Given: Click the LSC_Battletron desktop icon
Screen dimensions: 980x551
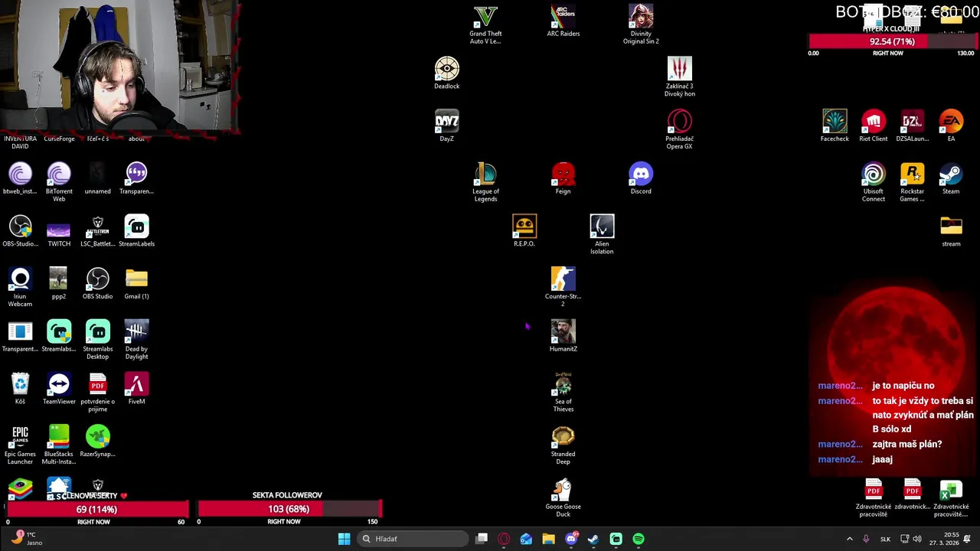Looking at the screenshot, I should (x=97, y=231).
